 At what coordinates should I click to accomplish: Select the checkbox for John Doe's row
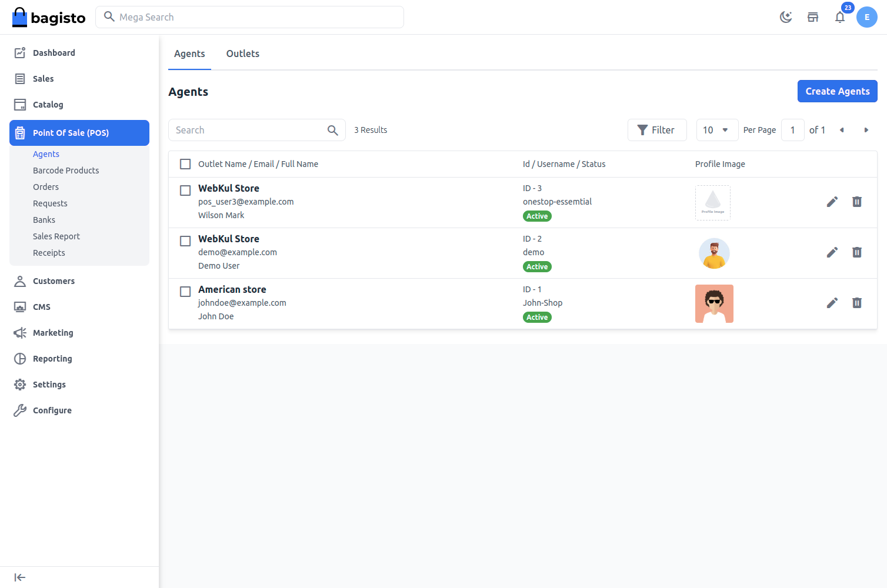[x=185, y=292]
